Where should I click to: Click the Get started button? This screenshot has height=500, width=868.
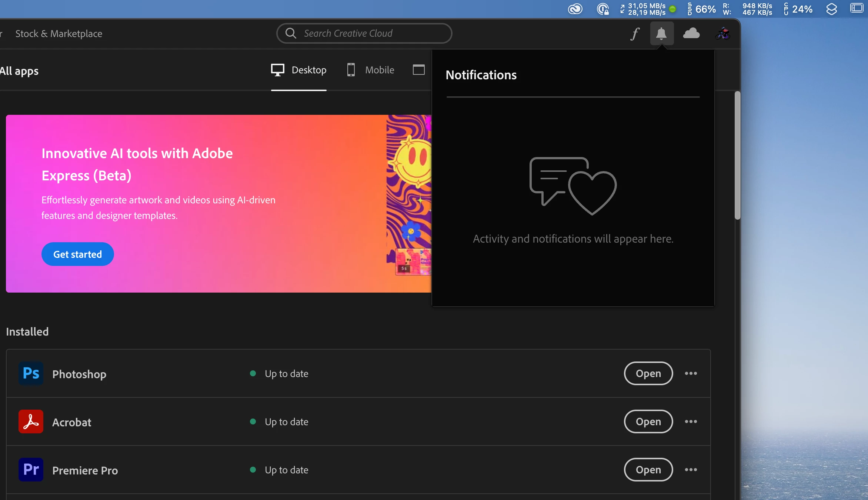[x=77, y=254]
